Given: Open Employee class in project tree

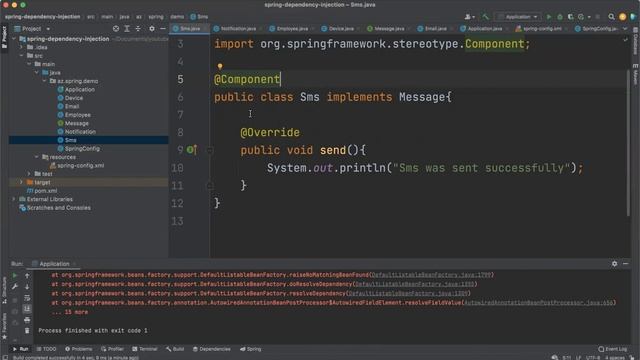Looking at the screenshot, I should tap(74, 115).
